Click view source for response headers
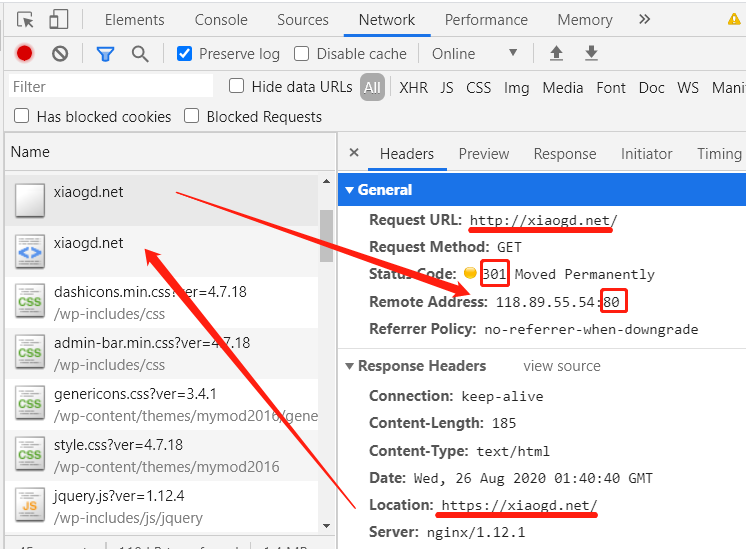Image resolution: width=746 pixels, height=549 pixels. coord(562,366)
